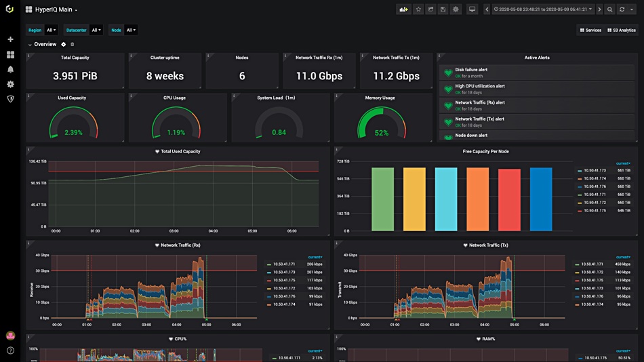Refresh the dashboard with refresh icon
Screen dimensions: 644x362
[622, 9]
